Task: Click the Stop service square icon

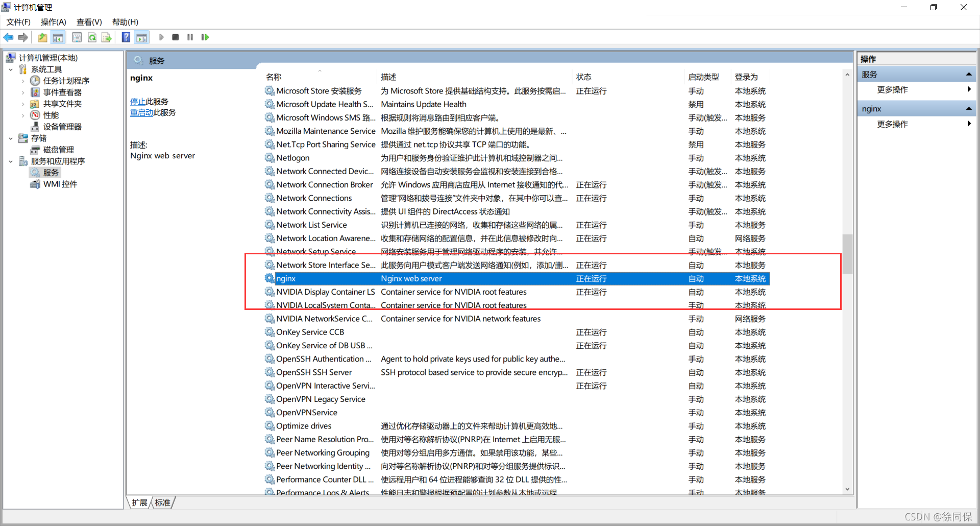Action: point(176,37)
